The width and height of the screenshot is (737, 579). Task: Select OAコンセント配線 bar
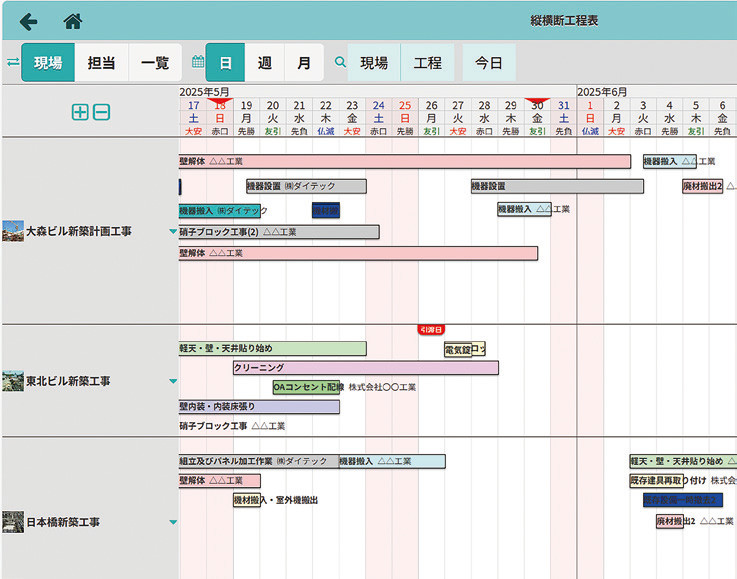tap(306, 387)
